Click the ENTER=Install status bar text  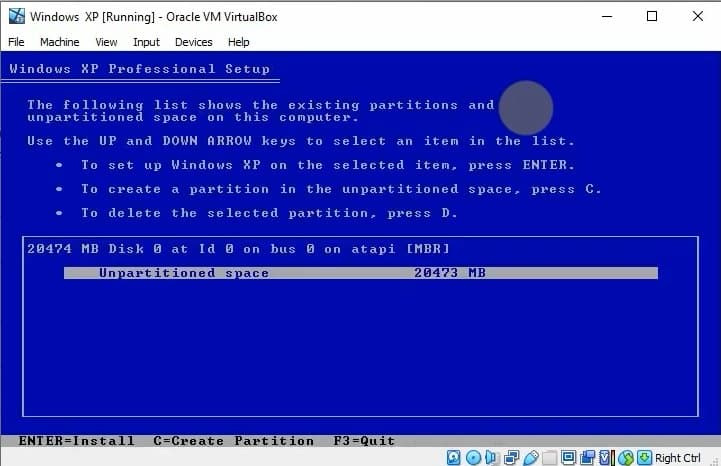[x=76, y=441]
